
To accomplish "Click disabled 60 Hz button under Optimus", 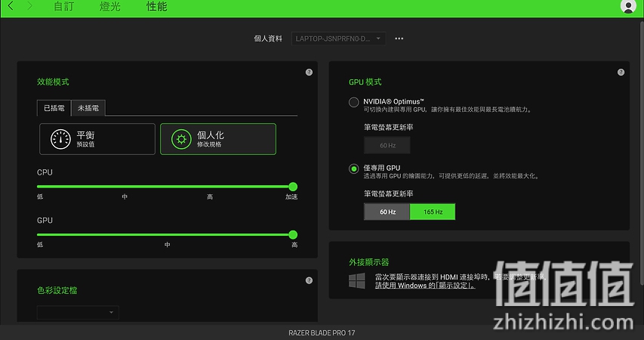I will click(387, 146).
